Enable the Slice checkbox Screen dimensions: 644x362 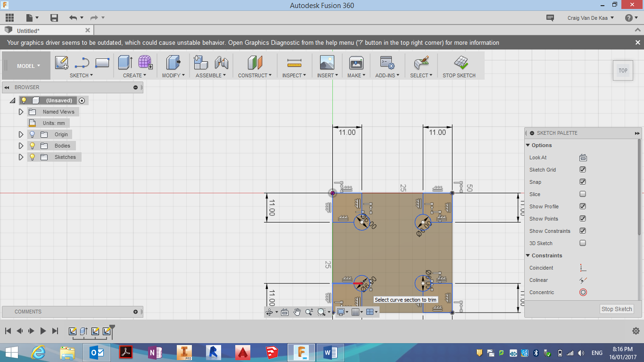click(583, 194)
